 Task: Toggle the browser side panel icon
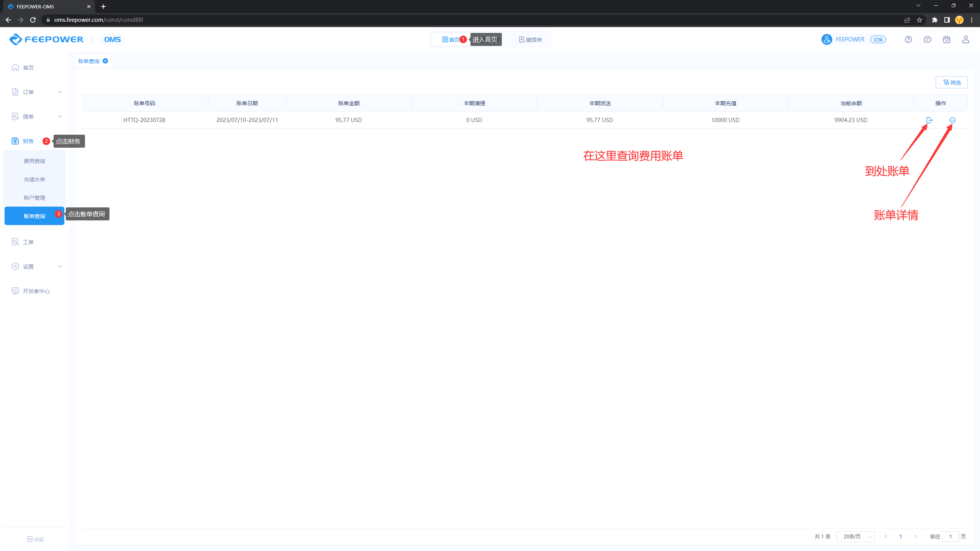[x=947, y=20]
